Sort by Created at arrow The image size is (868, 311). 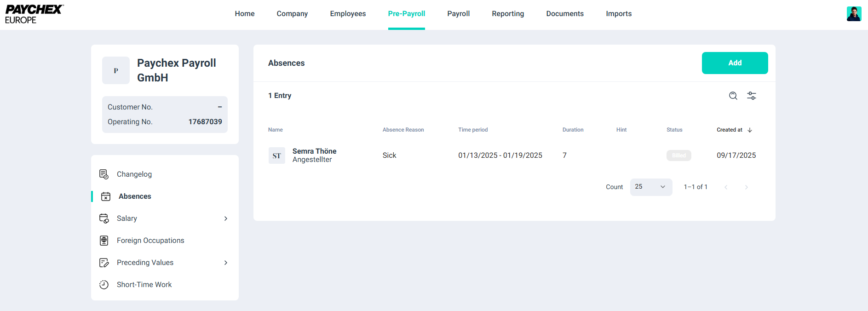click(750, 130)
